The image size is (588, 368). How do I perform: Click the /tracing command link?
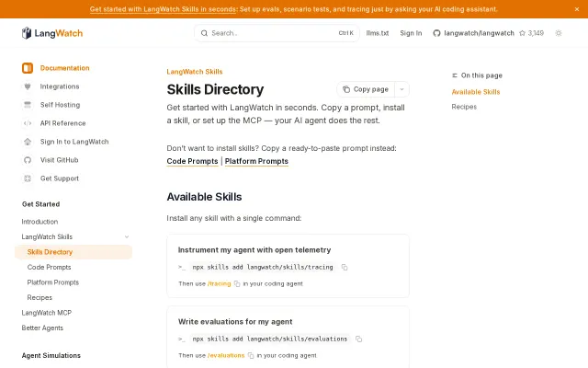click(x=219, y=284)
